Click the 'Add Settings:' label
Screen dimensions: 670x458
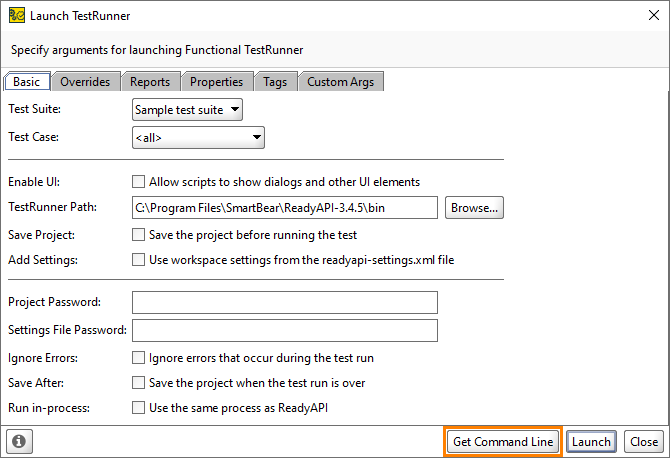coord(43,260)
